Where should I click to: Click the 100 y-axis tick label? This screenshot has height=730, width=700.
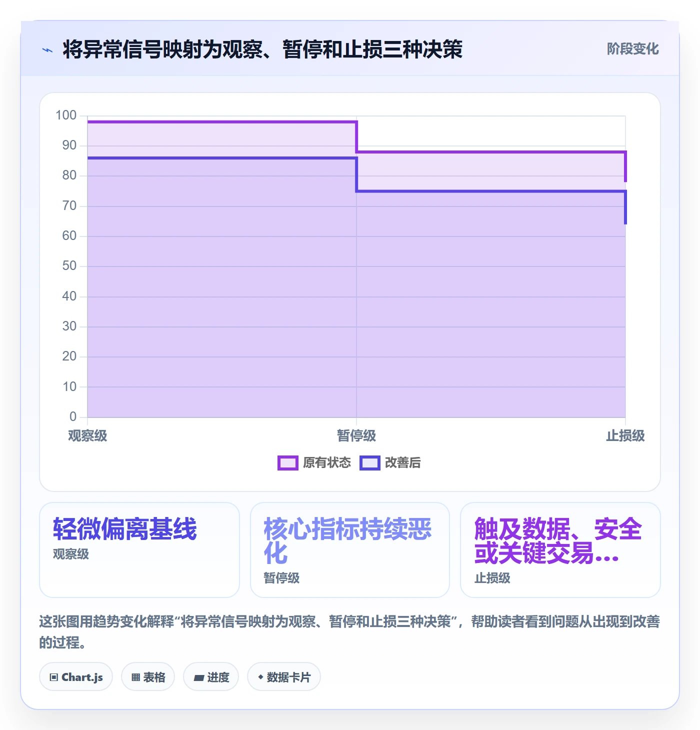(66, 115)
